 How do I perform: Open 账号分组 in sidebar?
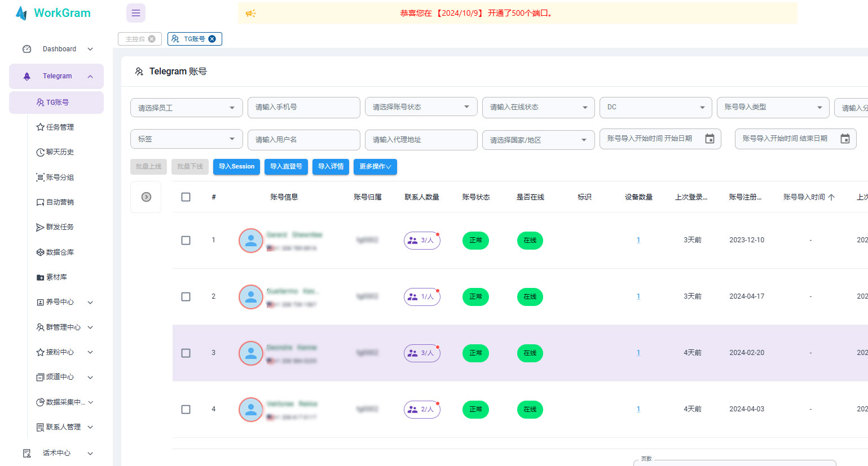click(x=60, y=177)
